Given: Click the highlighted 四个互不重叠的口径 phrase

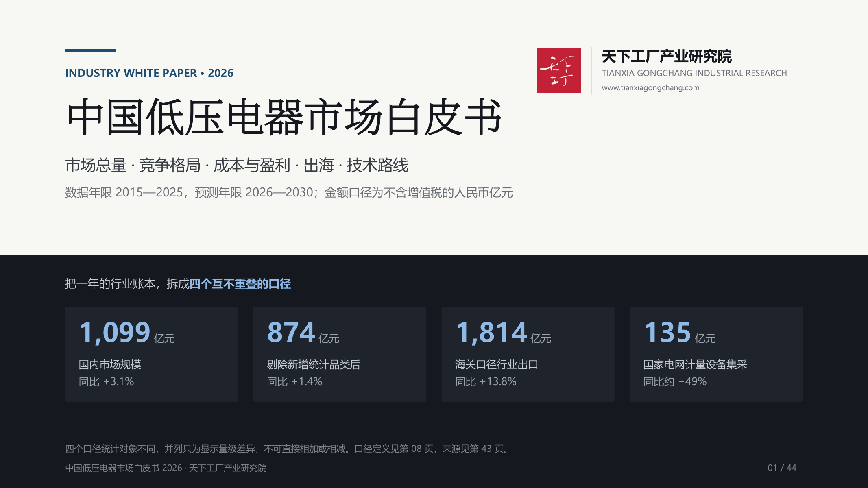Looking at the screenshot, I should click(240, 284).
